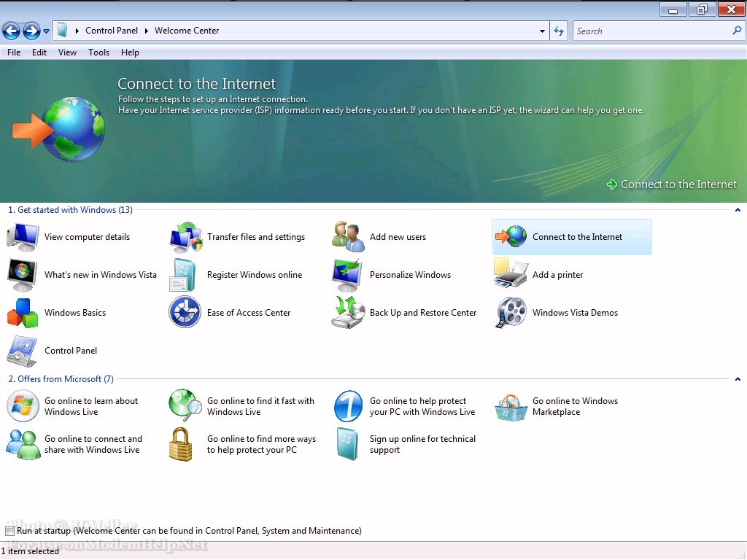
Task: Click in the Search input field
Action: [x=653, y=31]
